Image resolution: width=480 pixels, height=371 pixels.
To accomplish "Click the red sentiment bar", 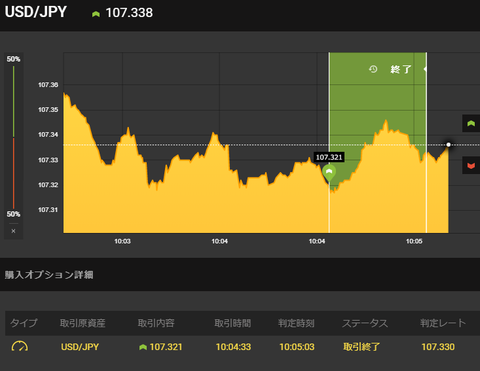I will (x=14, y=173).
